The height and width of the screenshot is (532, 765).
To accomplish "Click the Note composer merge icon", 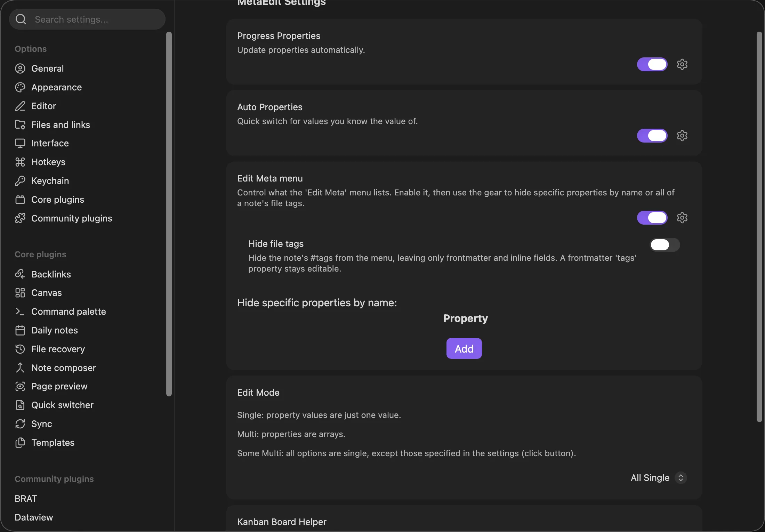I will (20, 368).
